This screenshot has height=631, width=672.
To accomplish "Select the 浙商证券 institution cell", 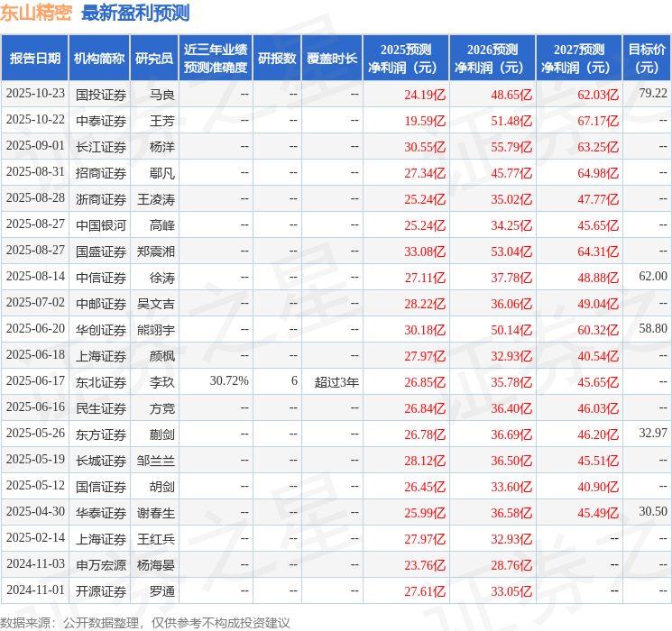I will 101,199.
